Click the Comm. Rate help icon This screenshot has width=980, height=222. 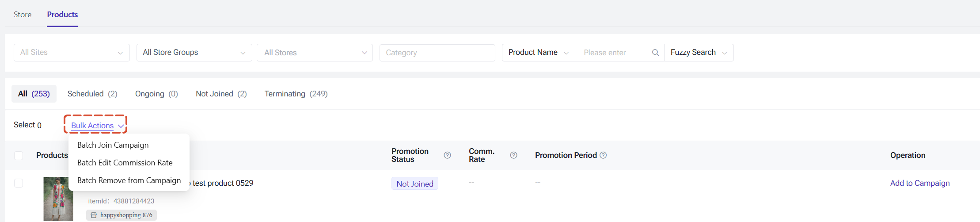[513, 155]
